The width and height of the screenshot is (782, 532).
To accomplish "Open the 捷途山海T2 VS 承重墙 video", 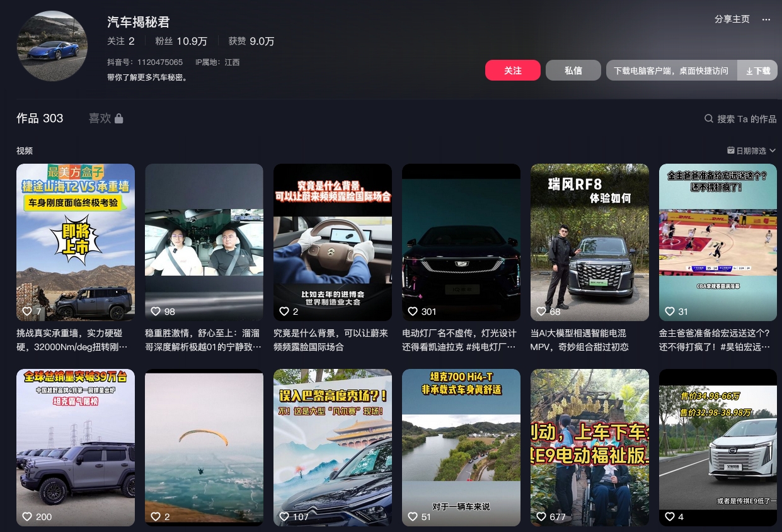I will (76, 242).
